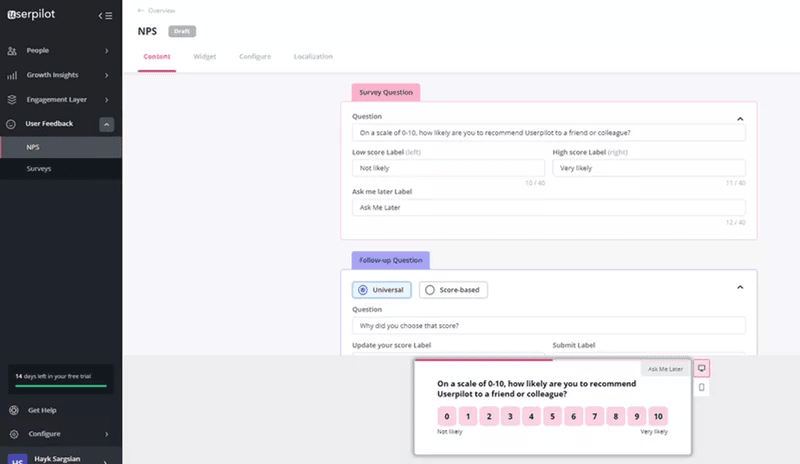Choose score 10 in the preview
Viewport: 800px width, 464px height.
point(658,416)
